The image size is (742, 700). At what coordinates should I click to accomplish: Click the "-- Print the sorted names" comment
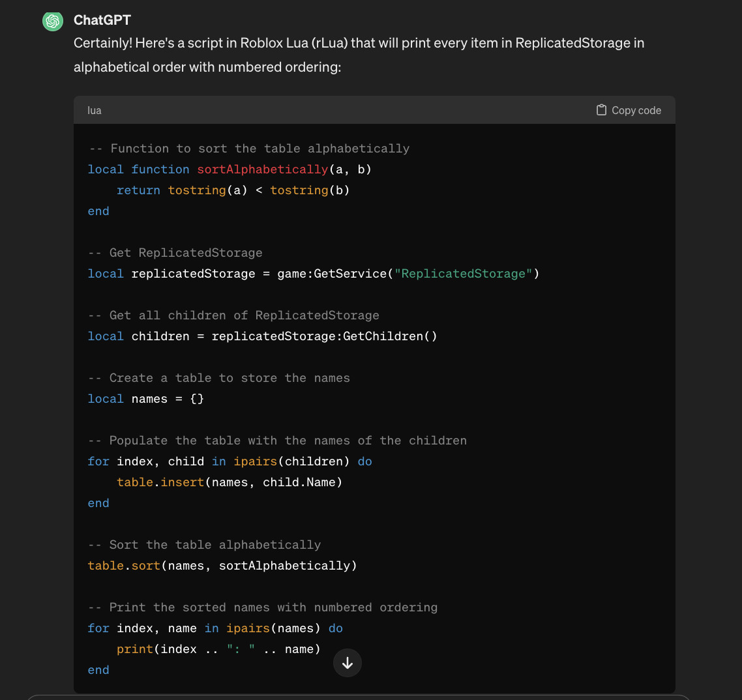point(263,607)
